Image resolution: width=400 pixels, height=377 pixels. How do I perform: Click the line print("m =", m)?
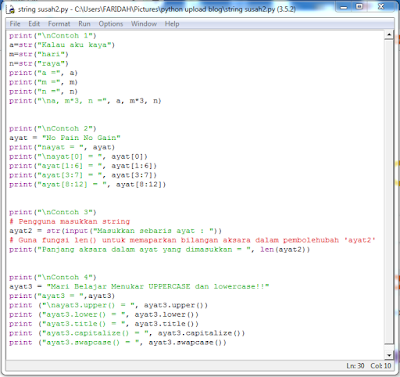43,82
